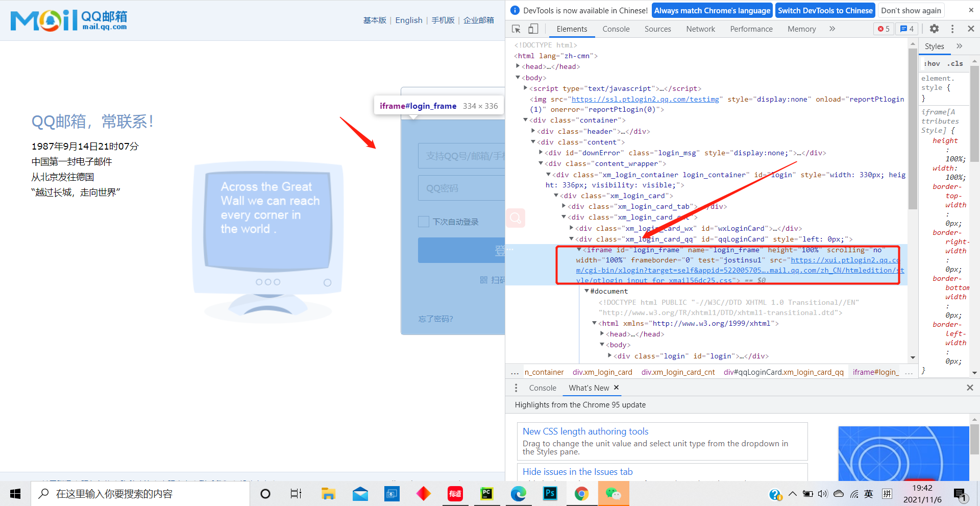Collapse the body node

(518, 78)
